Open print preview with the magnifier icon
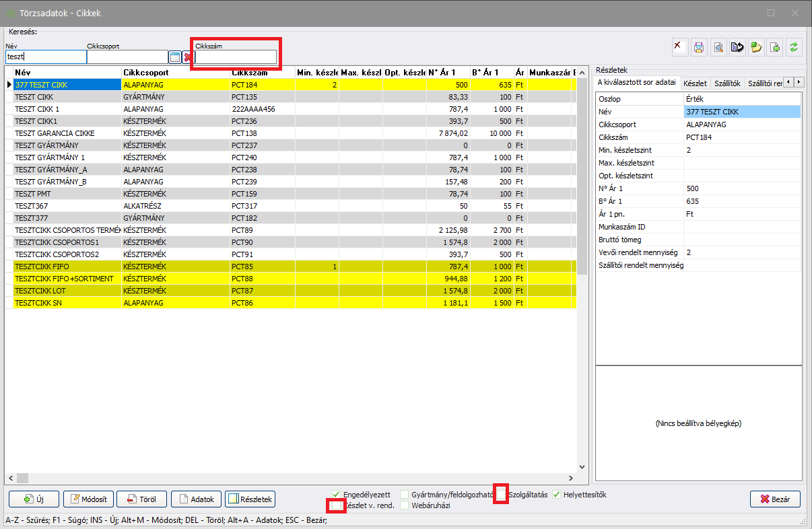The image size is (812, 529). [x=718, y=47]
